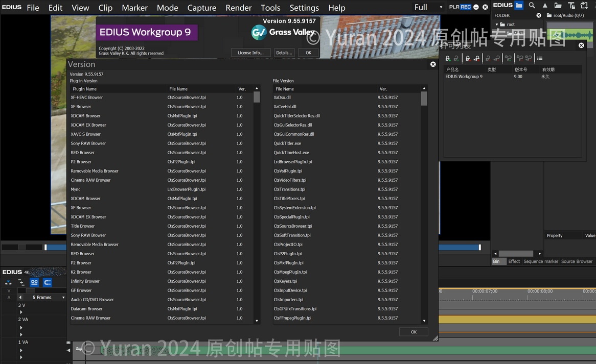Toggle PLR player mode
This screenshot has height=364, width=596.
pyautogui.click(x=454, y=7)
